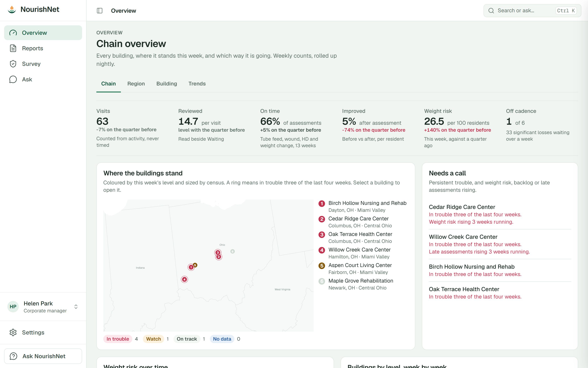Click the question mark icon in Ask NourishNet
588x368 pixels.
13,356
